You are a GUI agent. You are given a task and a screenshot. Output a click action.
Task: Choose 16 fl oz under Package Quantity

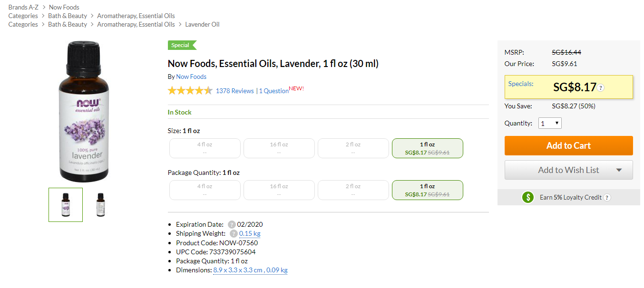pos(279,190)
